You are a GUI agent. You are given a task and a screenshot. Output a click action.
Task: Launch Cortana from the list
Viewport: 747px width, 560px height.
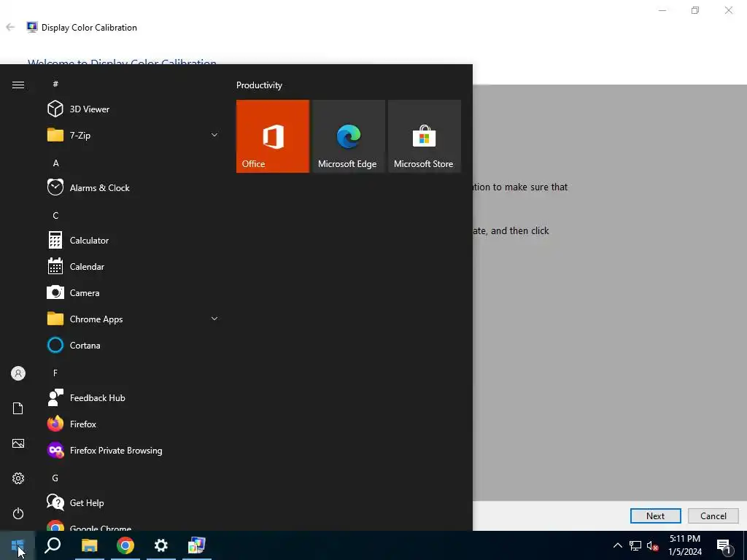[x=133, y=345]
